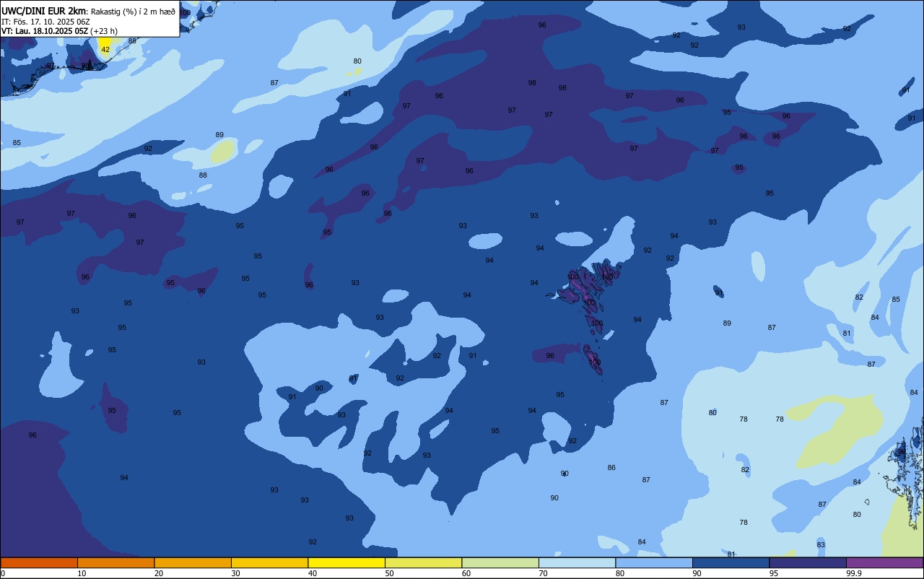Screen dimensions: 924x579
Task: Click the '60' tick label on color scale
Action: (466, 573)
